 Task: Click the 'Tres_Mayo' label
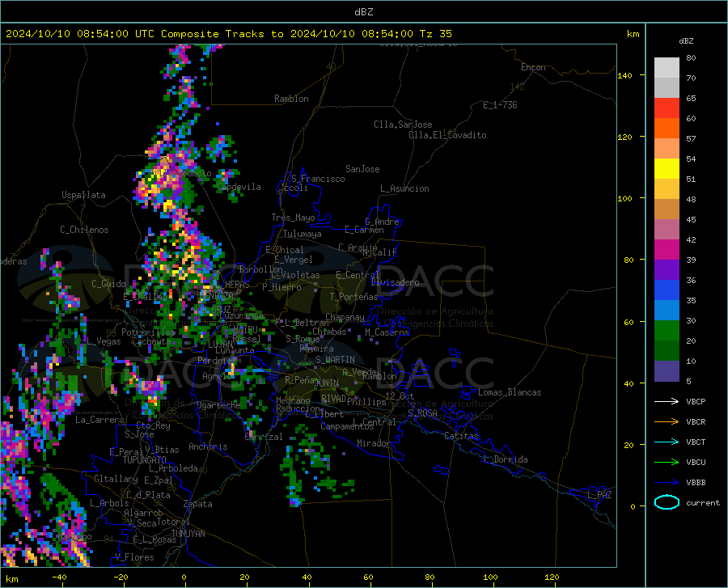pos(293,218)
